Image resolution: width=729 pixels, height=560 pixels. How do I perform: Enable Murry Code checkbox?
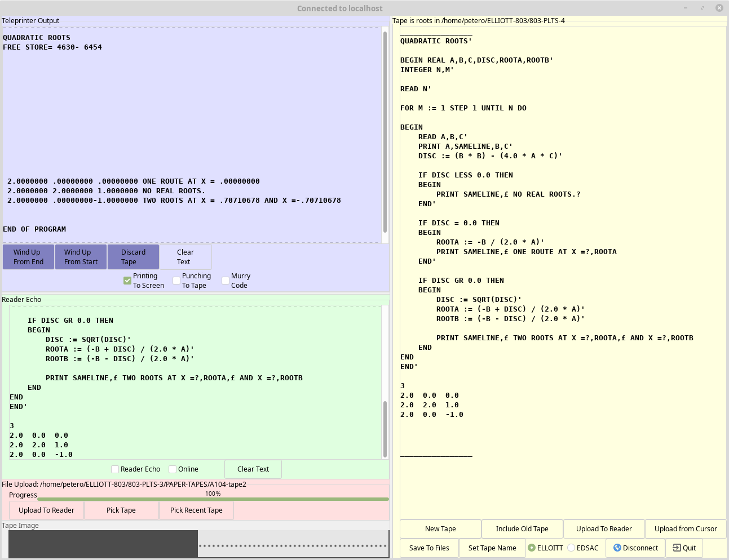coord(226,281)
